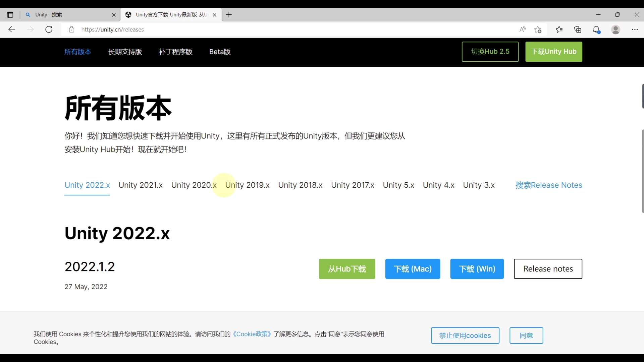This screenshot has height=362, width=644.
Task: Expand the 补丁程序版 menu
Action: pos(175,52)
